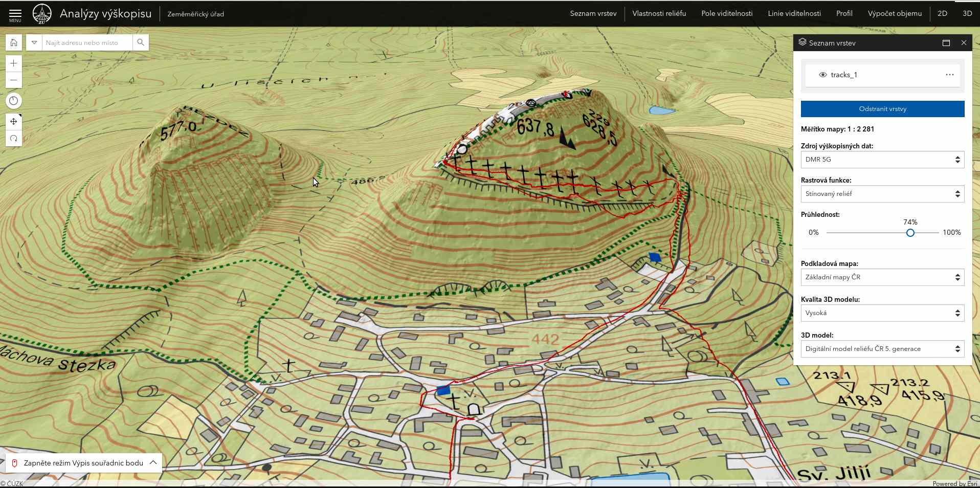The height and width of the screenshot is (488, 980).
Task: Switch the map to 3D view
Action: click(967, 14)
